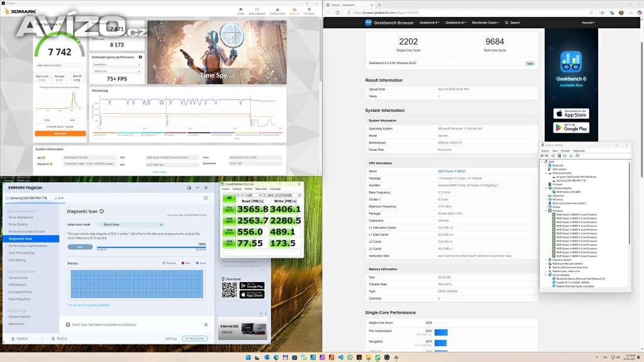Screen dimensions: 644x362
Task: Click the Geekbench 6 app icon in the ad
Action: click(571, 62)
